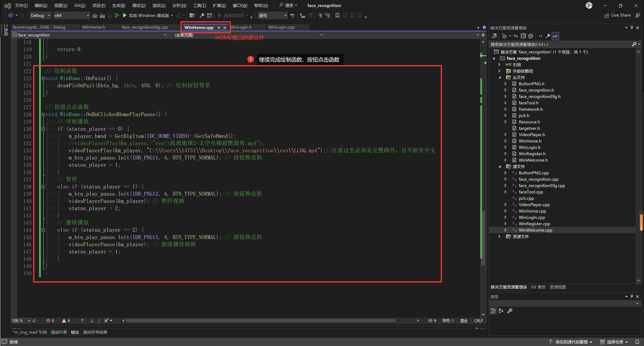Click the bookmark toggle icon in toolbar

337,16
